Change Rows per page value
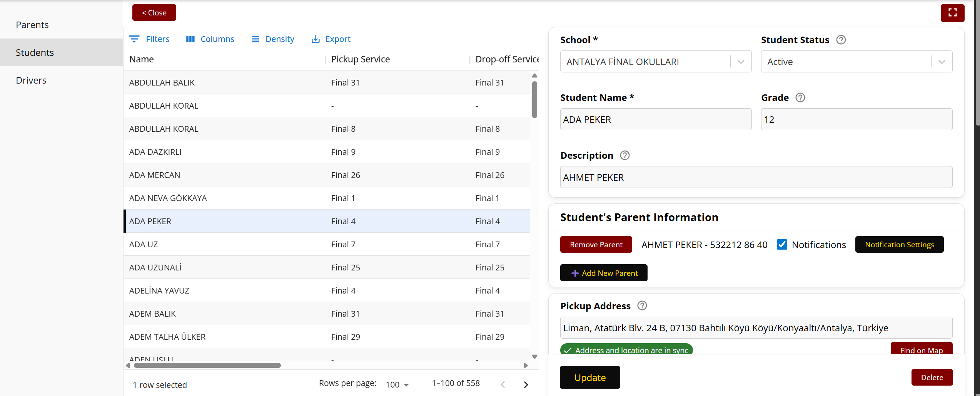 click(x=397, y=384)
